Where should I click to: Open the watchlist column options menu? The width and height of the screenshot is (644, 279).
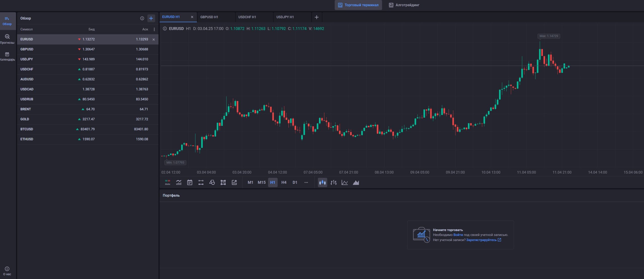pyautogui.click(x=154, y=29)
